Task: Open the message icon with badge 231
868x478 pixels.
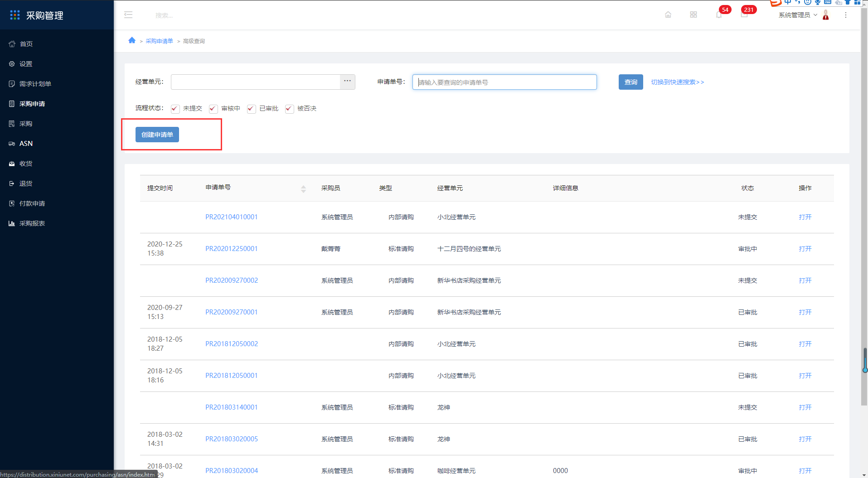Action: [x=744, y=15]
